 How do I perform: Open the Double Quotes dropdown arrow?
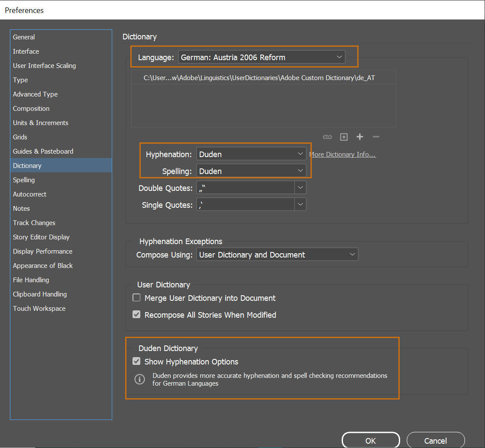pyautogui.click(x=301, y=188)
